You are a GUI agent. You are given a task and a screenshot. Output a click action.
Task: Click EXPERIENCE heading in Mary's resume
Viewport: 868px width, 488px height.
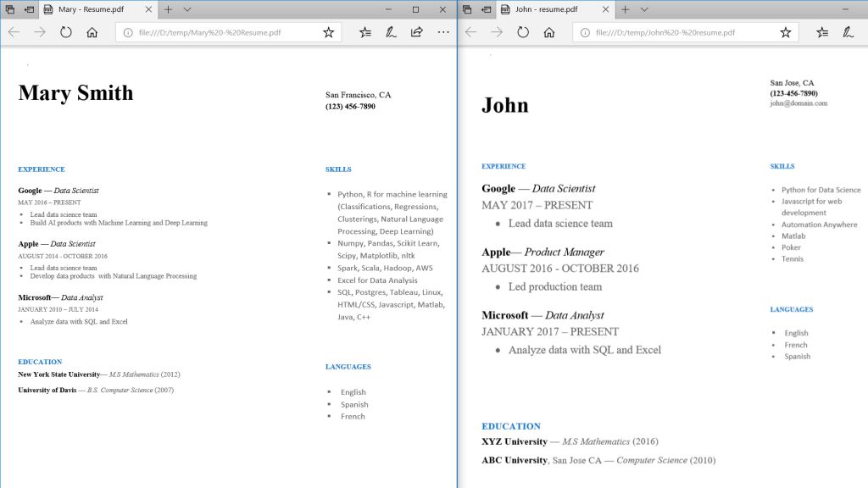click(42, 169)
